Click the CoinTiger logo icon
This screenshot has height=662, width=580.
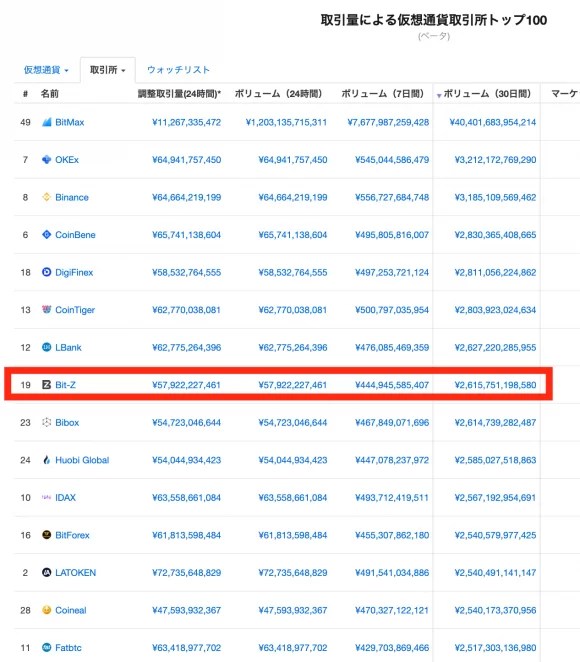[x=46, y=309]
